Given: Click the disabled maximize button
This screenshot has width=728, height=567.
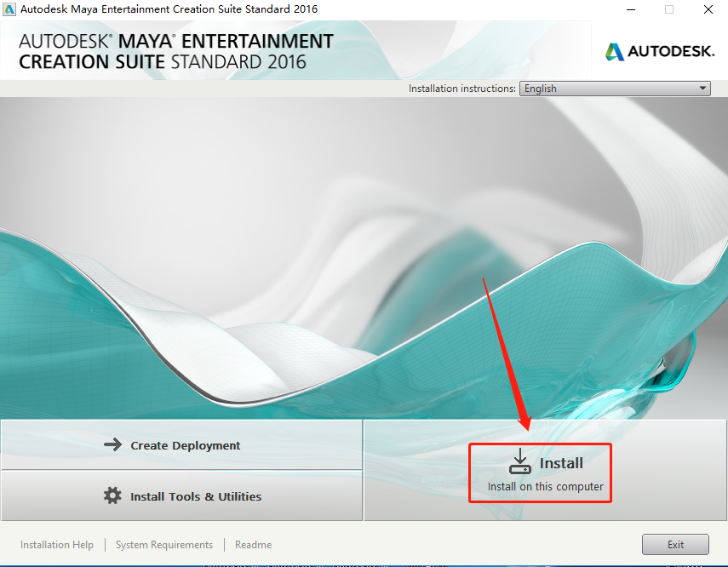Looking at the screenshot, I should click(x=669, y=9).
